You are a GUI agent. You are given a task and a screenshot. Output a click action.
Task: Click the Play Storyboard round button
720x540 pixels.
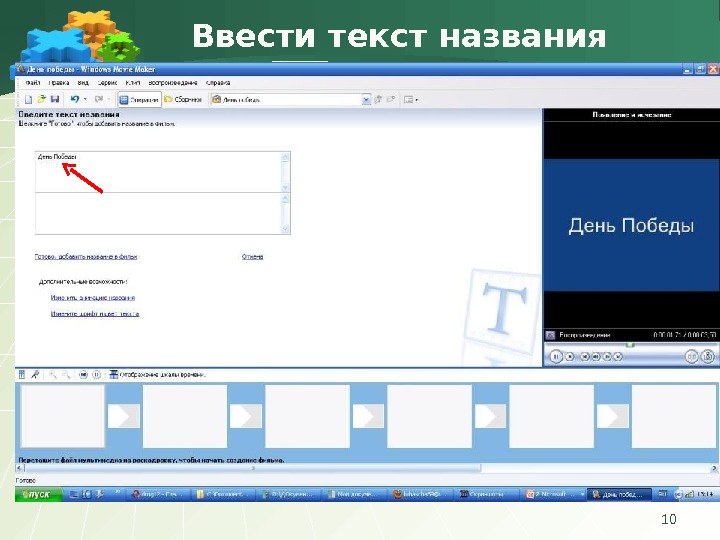point(96,375)
